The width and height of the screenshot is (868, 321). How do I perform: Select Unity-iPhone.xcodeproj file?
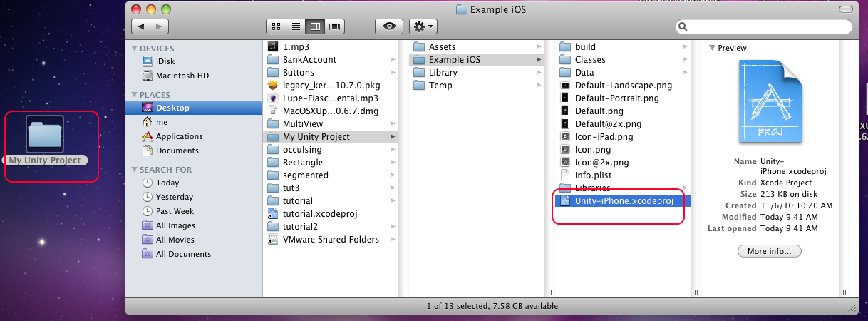[x=624, y=200]
